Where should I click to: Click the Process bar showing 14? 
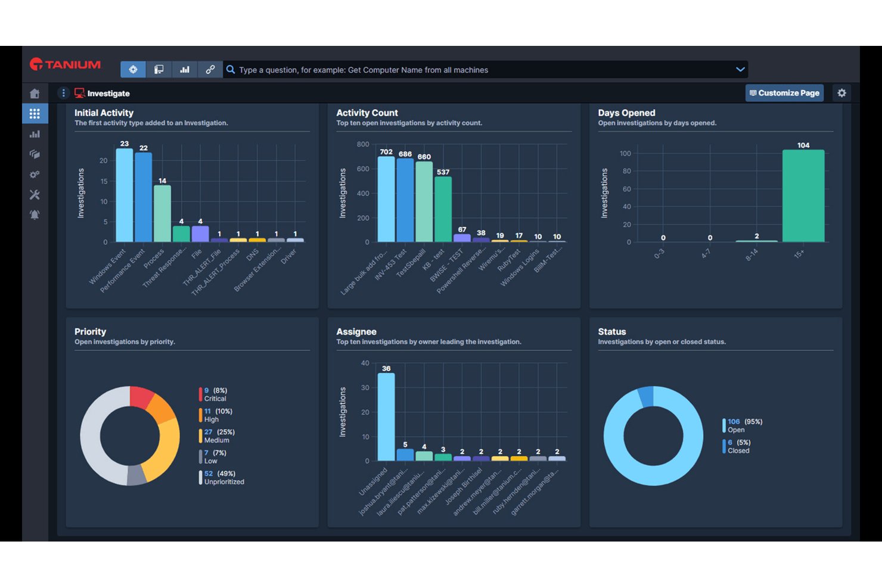162,214
